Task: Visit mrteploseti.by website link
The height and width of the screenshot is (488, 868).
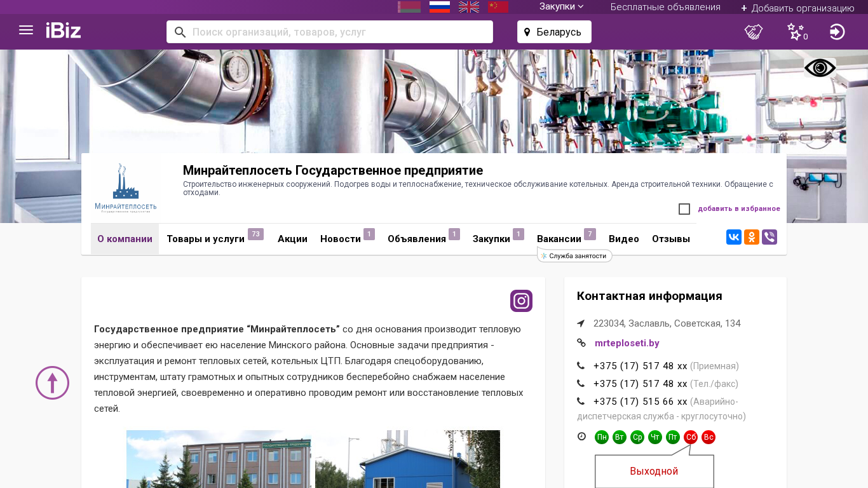Action: (627, 343)
